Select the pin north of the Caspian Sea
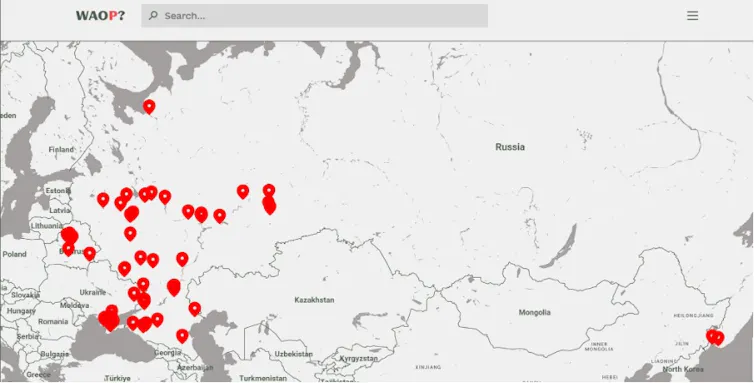The width and height of the screenshot is (754, 383). [x=195, y=308]
